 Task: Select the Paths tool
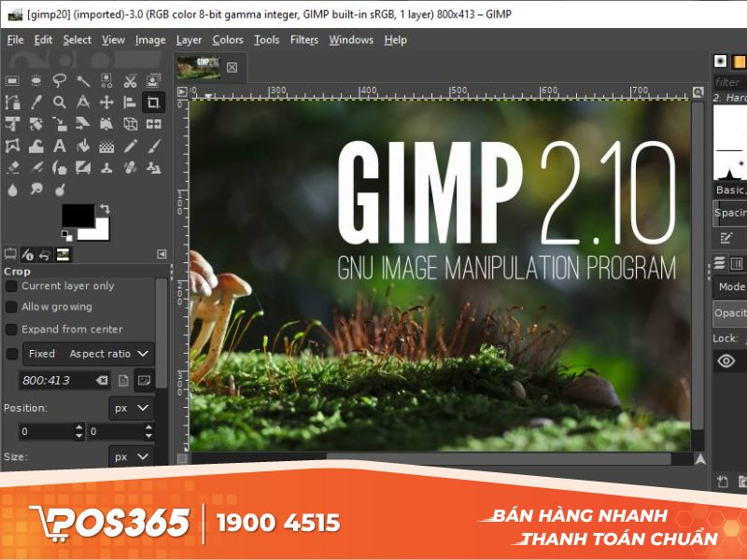12,102
